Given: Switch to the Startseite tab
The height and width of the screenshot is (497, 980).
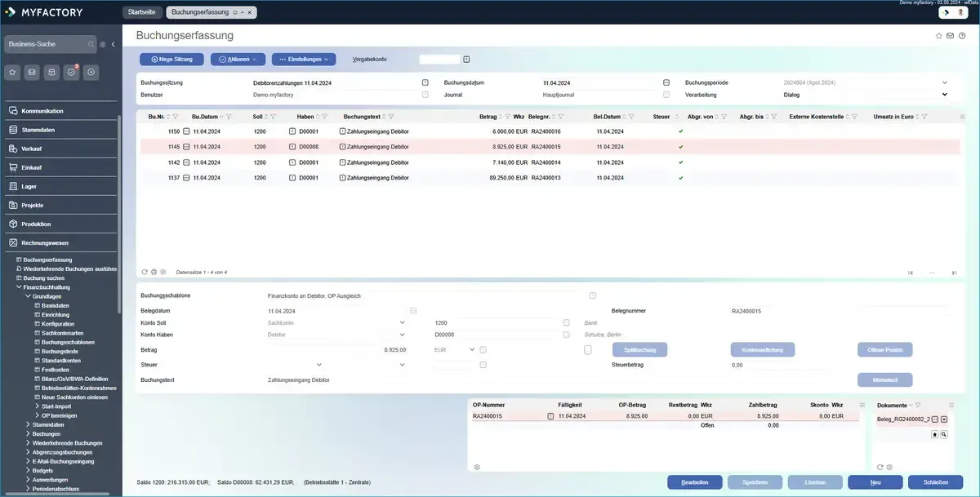Looking at the screenshot, I should tap(142, 12).
